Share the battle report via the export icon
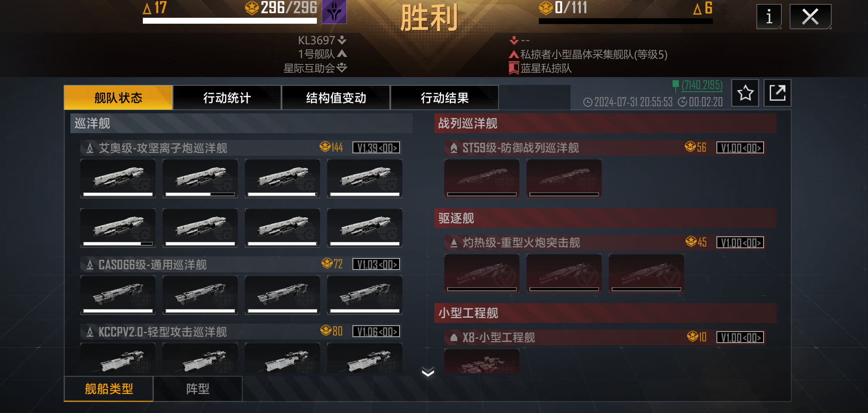The image size is (868, 413). click(x=777, y=93)
